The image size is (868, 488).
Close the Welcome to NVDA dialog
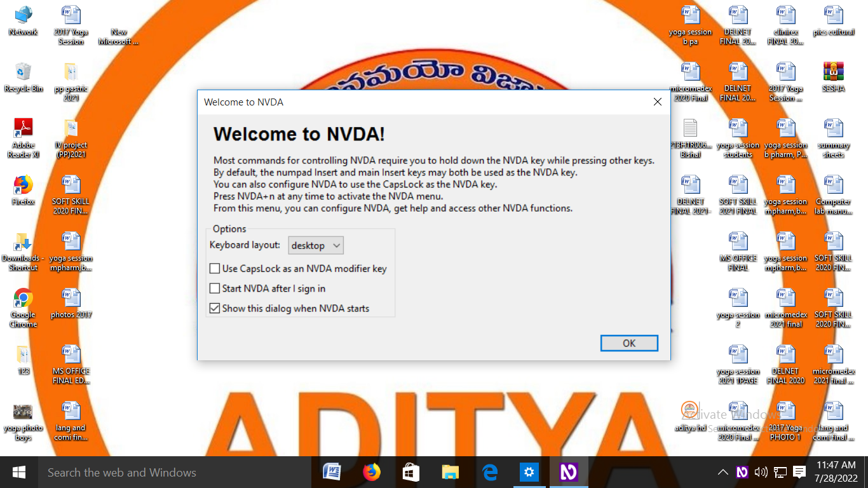pos(658,102)
